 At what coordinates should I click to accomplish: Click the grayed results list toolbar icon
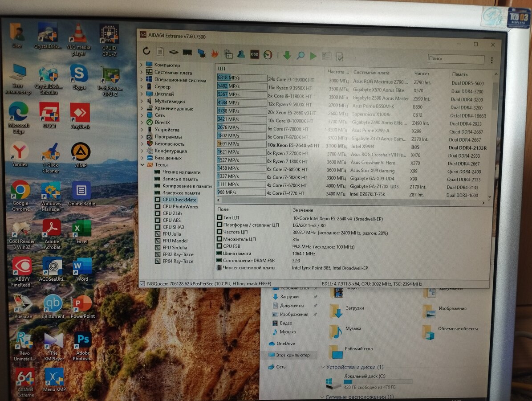pos(326,56)
